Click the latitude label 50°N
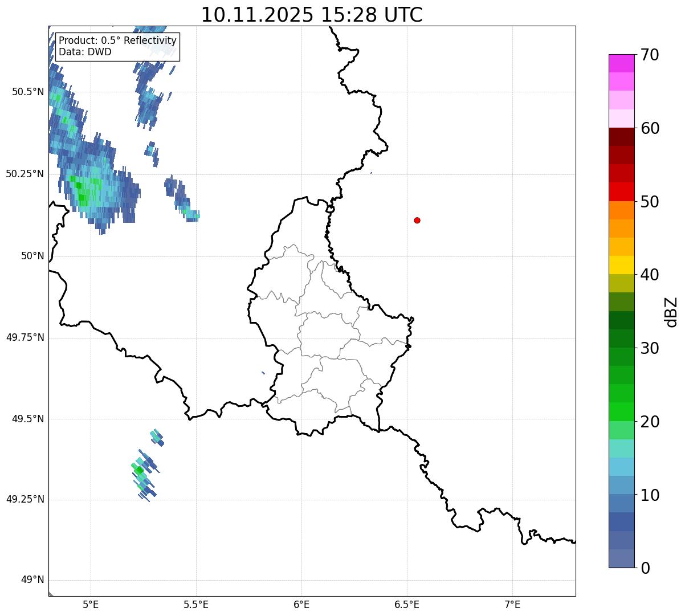The height and width of the screenshot is (616, 685). pyautogui.click(x=32, y=256)
